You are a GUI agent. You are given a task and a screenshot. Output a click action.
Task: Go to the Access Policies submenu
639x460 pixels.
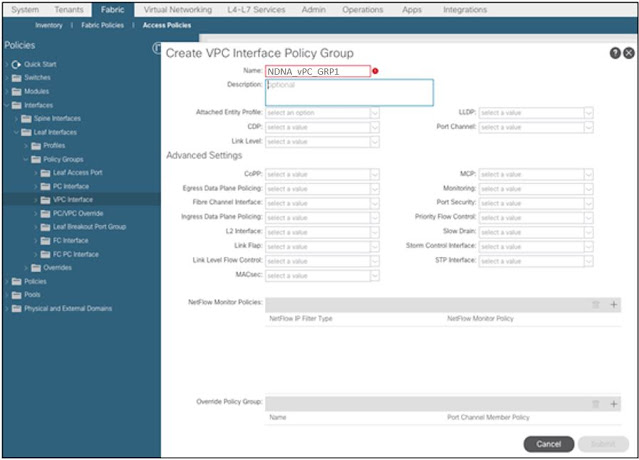click(167, 25)
